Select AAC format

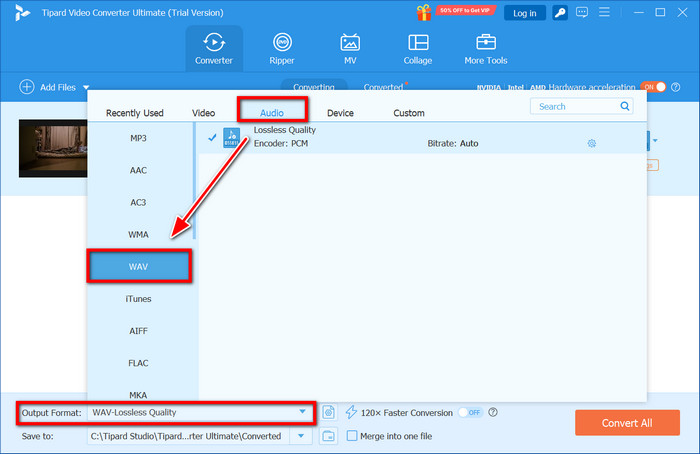click(x=138, y=171)
